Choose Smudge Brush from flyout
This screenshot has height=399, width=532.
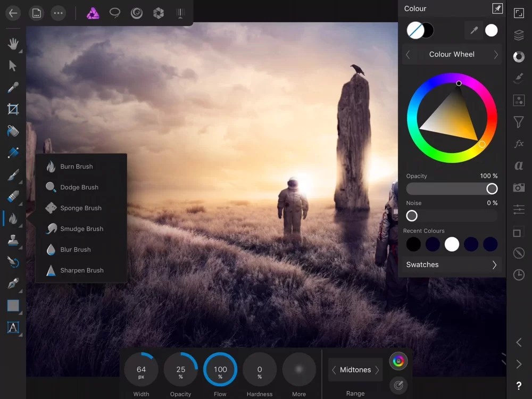point(81,229)
